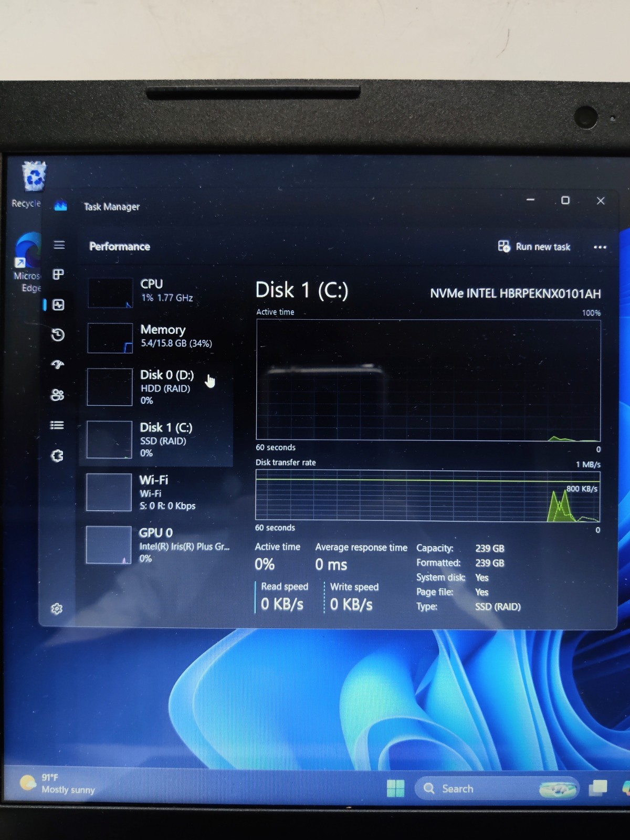Click the Memory mini graph thumbnail

point(110,338)
